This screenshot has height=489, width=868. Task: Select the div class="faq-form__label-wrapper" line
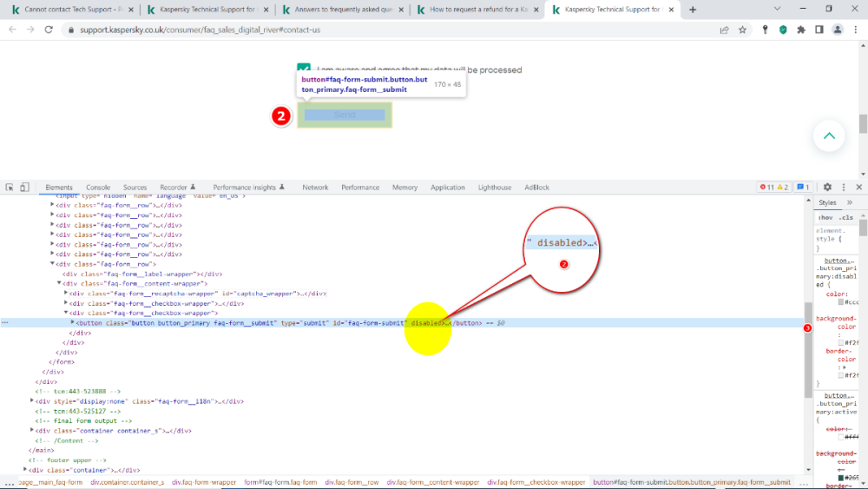point(142,274)
